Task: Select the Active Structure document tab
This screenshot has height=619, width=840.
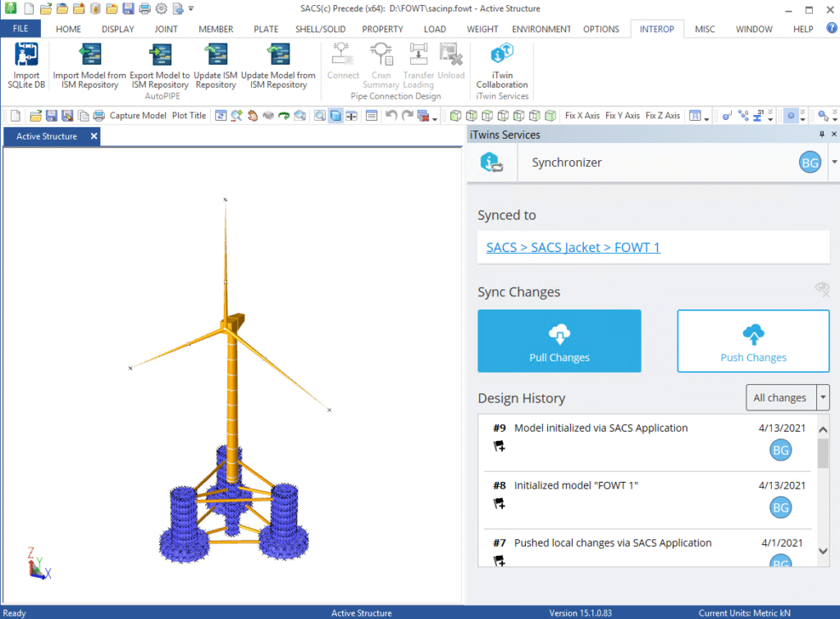Action: coord(47,136)
